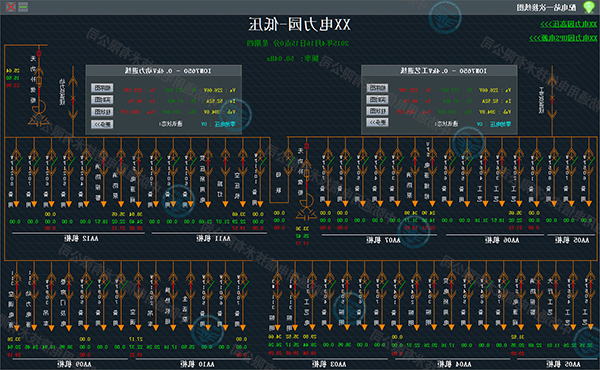This screenshot has height=370, width=600.
Task: Click 更多>> button in 工艺进线 panel
Action: tap(377, 122)
